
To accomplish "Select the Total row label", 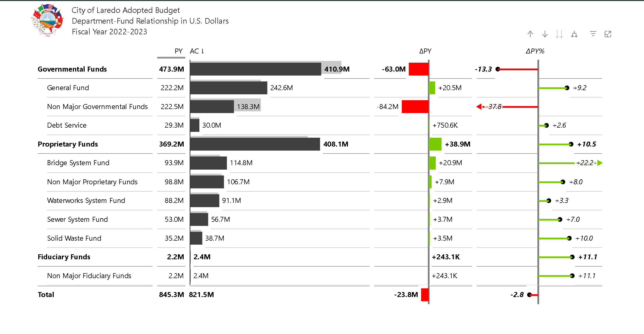I will pyautogui.click(x=46, y=295).
